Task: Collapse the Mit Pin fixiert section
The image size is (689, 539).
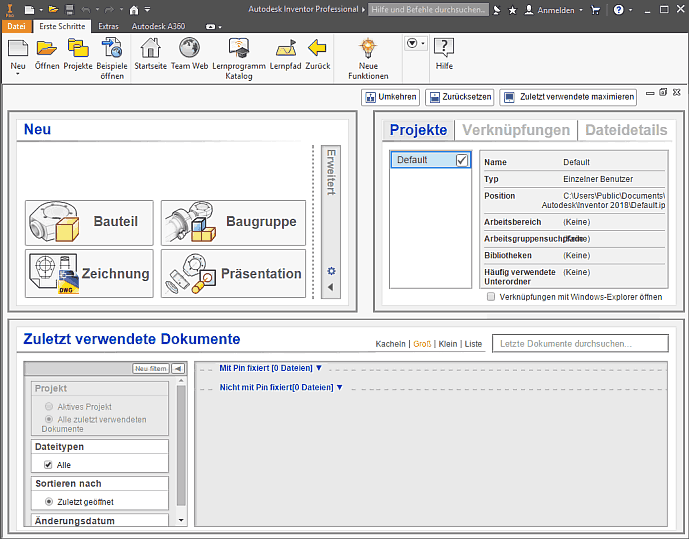Action: (318, 368)
